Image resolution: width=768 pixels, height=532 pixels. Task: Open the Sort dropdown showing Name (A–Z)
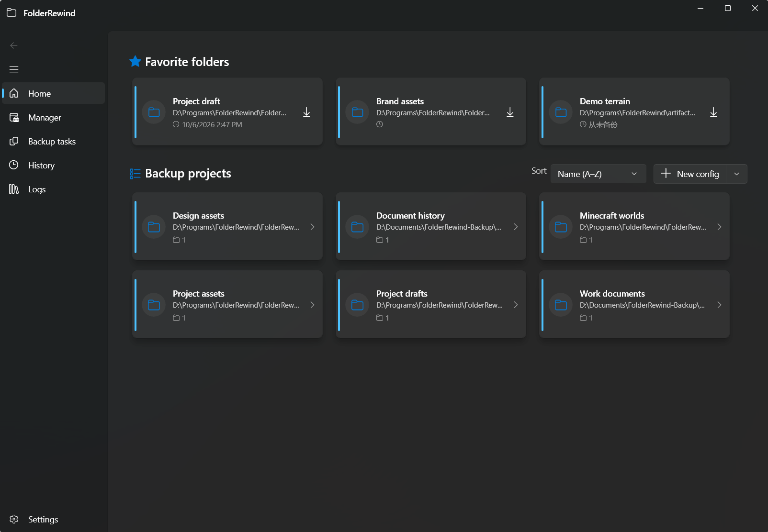(x=599, y=174)
